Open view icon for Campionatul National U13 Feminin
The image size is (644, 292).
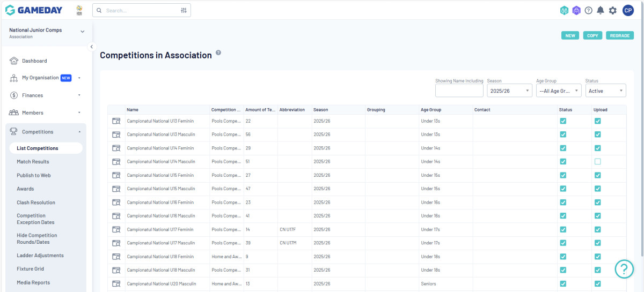click(116, 121)
